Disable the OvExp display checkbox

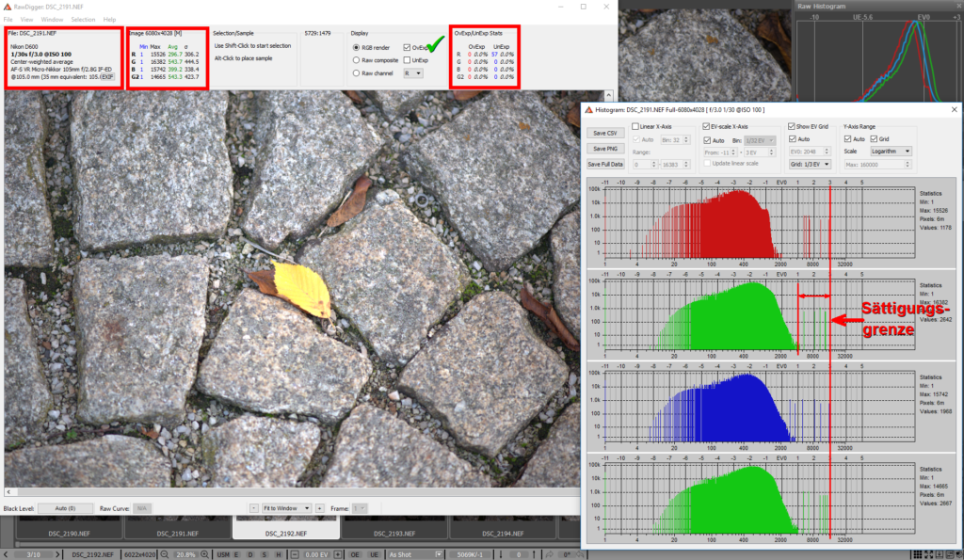(x=406, y=47)
